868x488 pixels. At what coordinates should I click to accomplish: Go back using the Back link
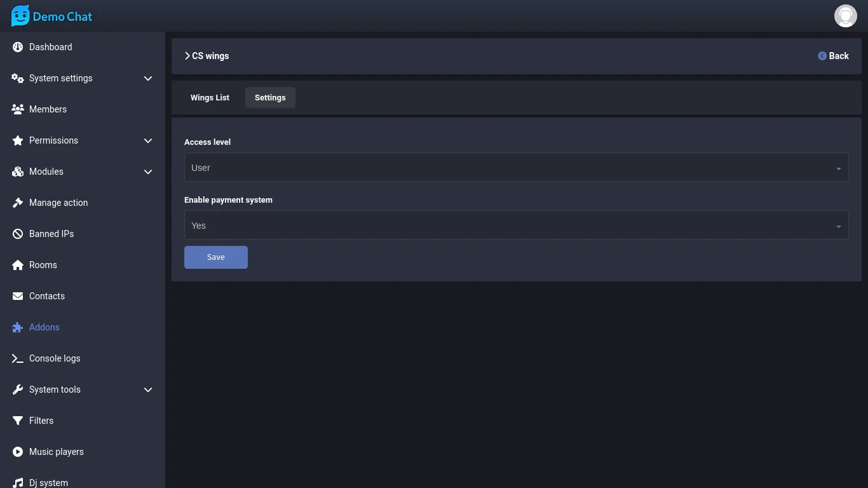pyautogui.click(x=833, y=56)
